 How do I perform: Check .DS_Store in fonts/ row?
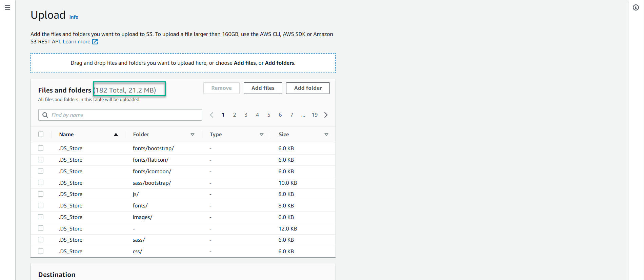[x=41, y=205]
